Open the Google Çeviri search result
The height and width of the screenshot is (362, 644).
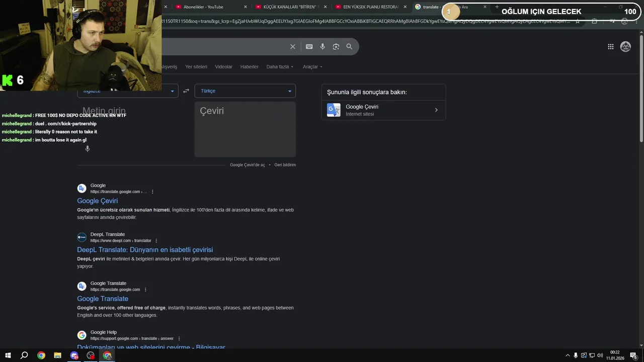(x=97, y=201)
